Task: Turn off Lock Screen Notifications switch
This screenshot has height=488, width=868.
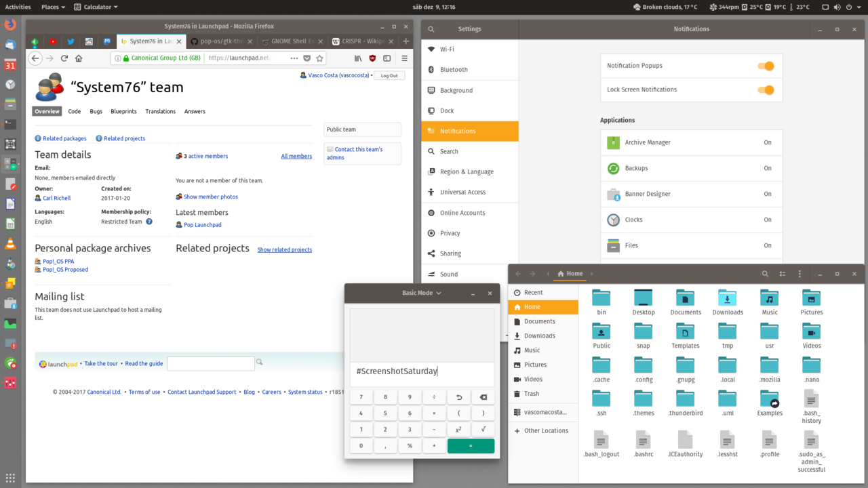Action: [765, 89]
